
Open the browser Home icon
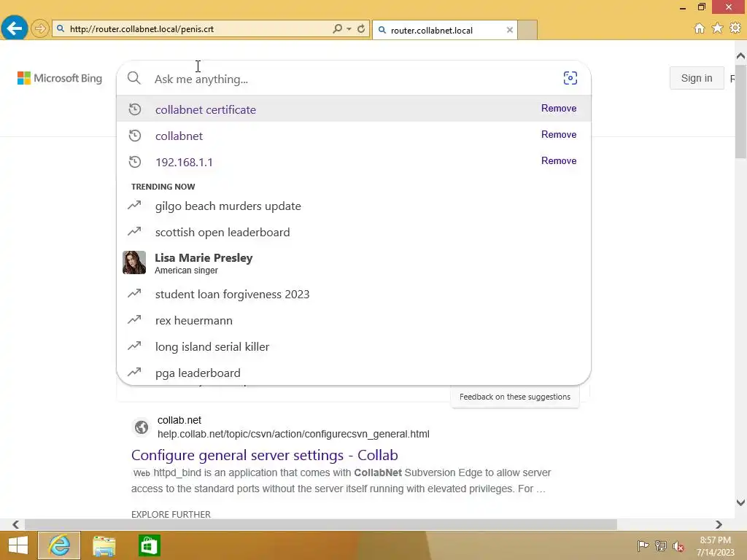coord(700,28)
